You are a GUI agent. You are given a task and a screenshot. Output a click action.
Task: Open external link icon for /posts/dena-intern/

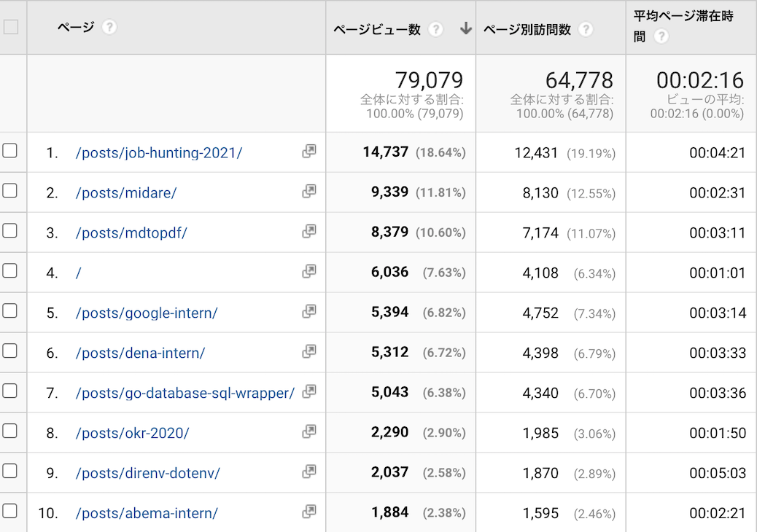pos(309,352)
